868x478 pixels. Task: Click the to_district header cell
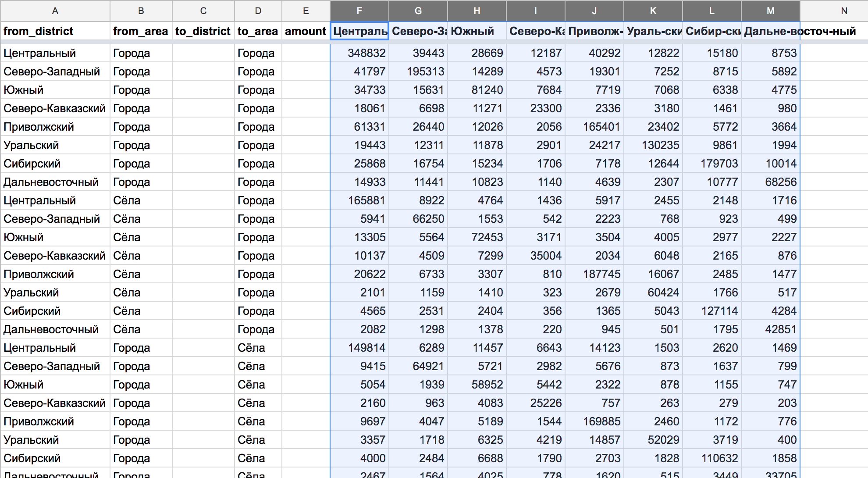(203, 31)
